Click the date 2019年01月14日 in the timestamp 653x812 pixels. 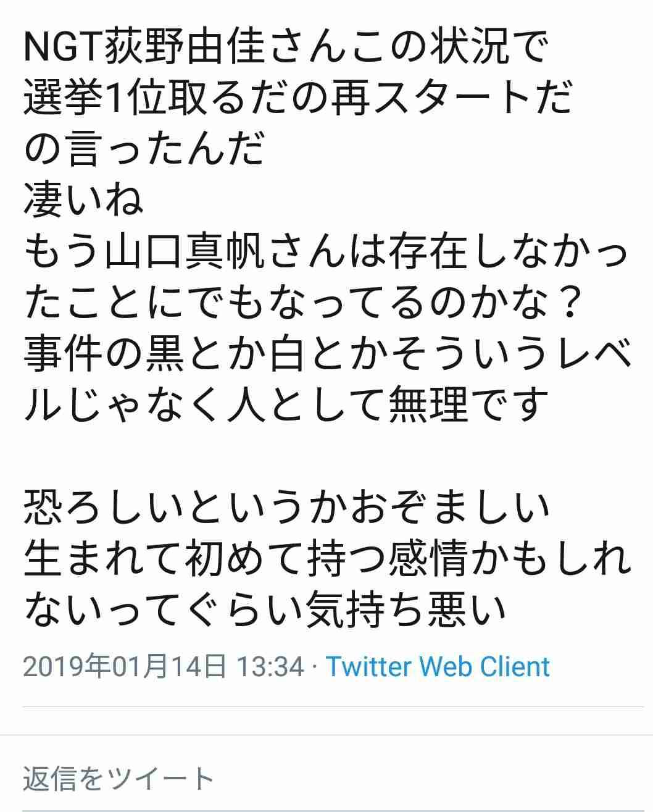click(x=125, y=667)
